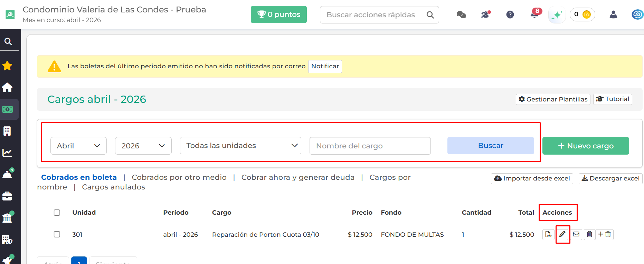The image size is (644, 264).
Task: Click the Notificar button in the warning banner
Action: pos(325,66)
